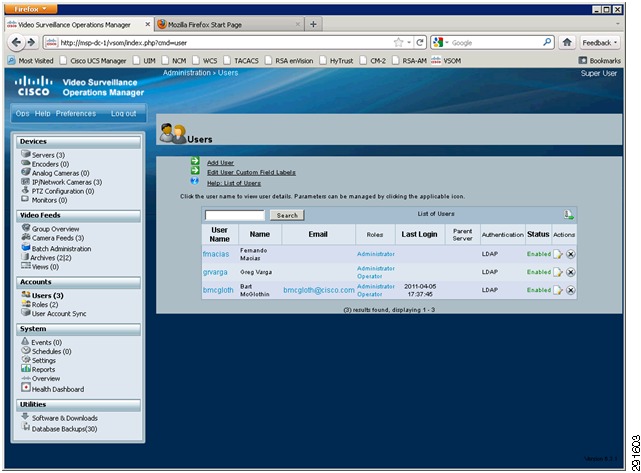This screenshot has height=473, width=641.
Task: Switch to Mozilla Firefox Start Page tab
Action: [x=229, y=25]
